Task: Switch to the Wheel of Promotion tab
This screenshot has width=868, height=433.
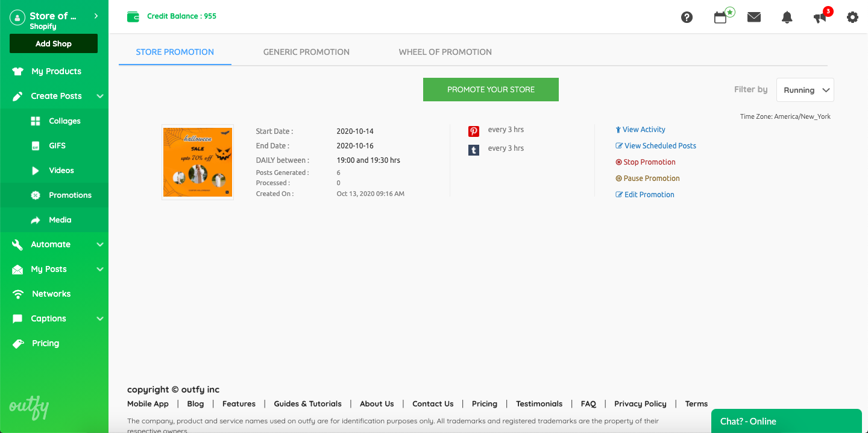Action: point(445,52)
